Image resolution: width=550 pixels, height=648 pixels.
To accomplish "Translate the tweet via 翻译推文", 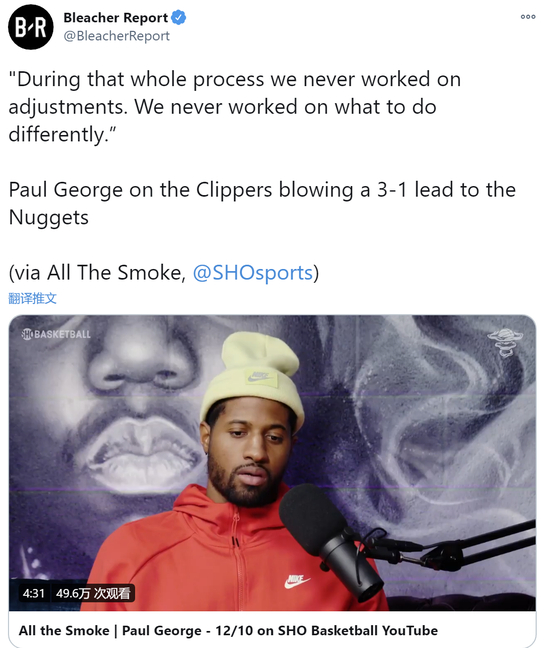I will tap(32, 298).
